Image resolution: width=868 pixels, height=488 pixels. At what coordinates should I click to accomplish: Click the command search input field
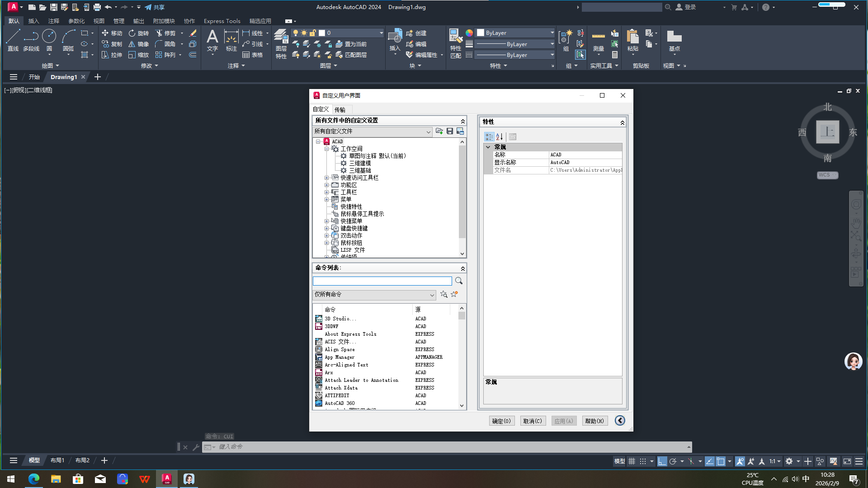coord(382,281)
